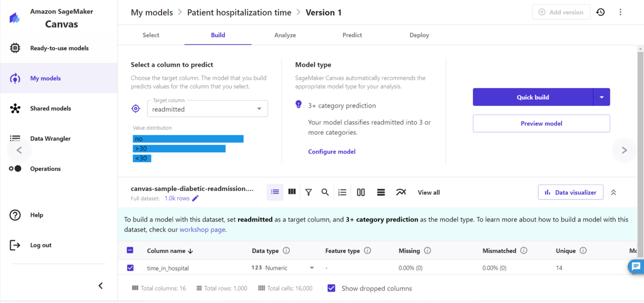
Task: Toggle the select-all columns checkbox
Action: [130, 250]
